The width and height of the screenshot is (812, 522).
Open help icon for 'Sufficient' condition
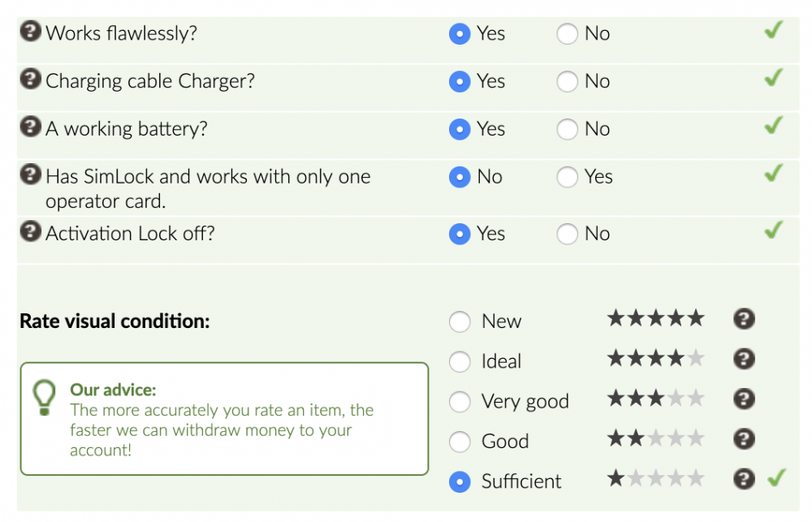(744, 479)
